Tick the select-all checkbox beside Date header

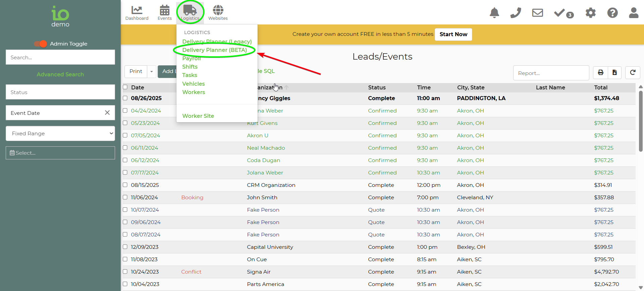pyautogui.click(x=125, y=87)
